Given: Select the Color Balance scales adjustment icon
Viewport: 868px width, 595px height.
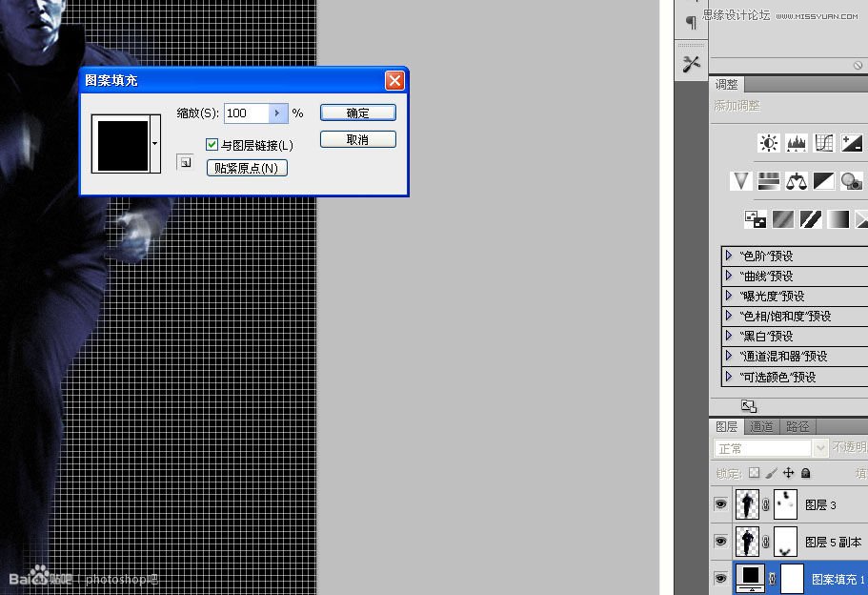Looking at the screenshot, I should 797,181.
